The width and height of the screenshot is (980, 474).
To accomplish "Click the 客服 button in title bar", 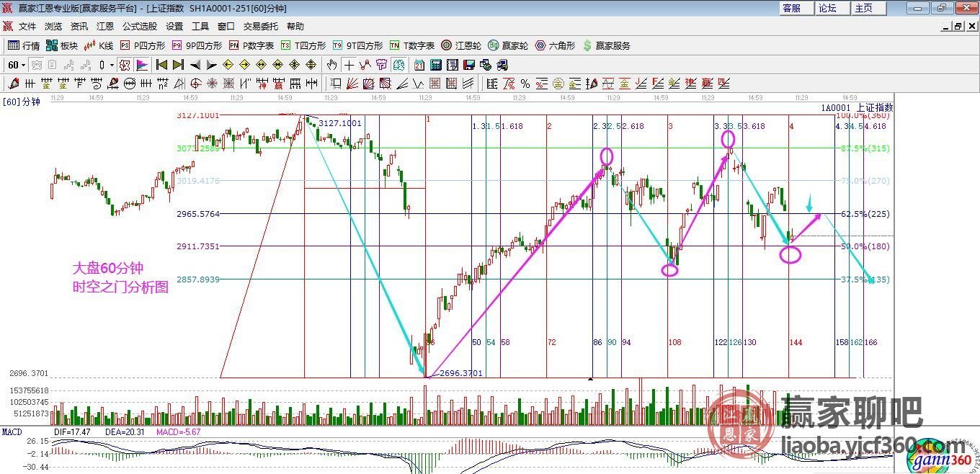I will pyautogui.click(x=791, y=8).
